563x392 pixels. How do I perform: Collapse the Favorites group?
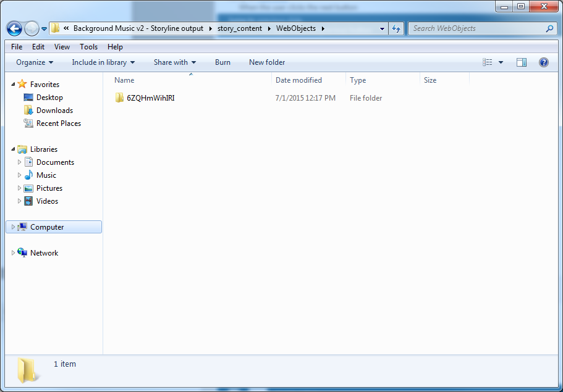(x=13, y=85)
